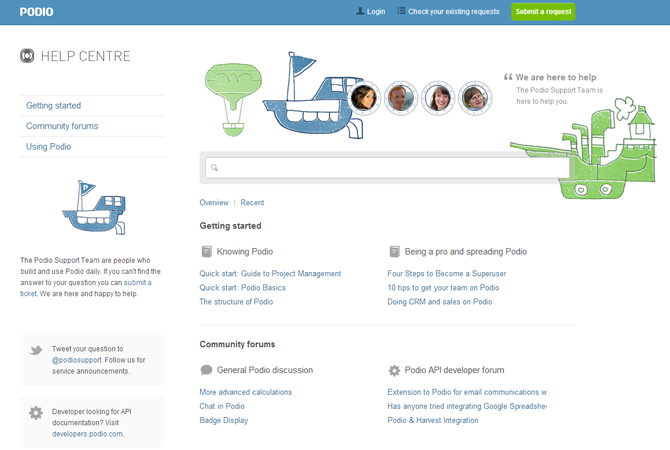The height and width of the screenshot is (450, 670).
Task: Open Quick start: Guide to Project Management
Action: (x=270, y=274)
